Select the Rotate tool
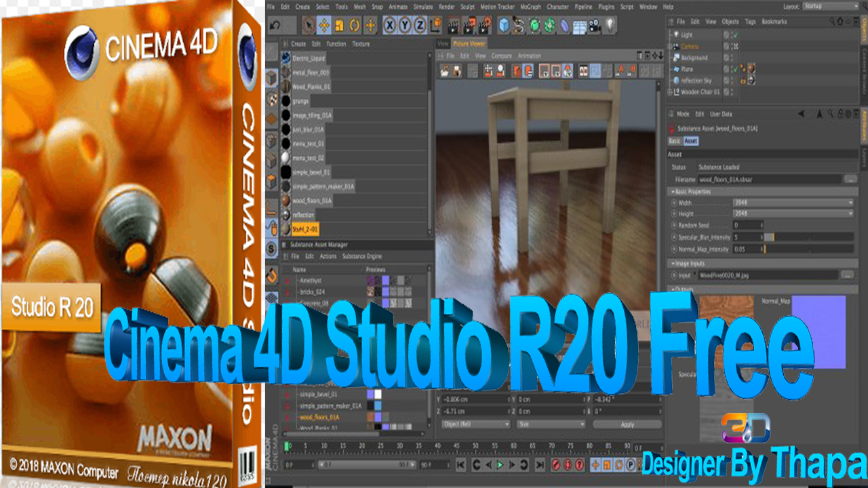The width and height of the screenshot is (868, 488). 355,26
